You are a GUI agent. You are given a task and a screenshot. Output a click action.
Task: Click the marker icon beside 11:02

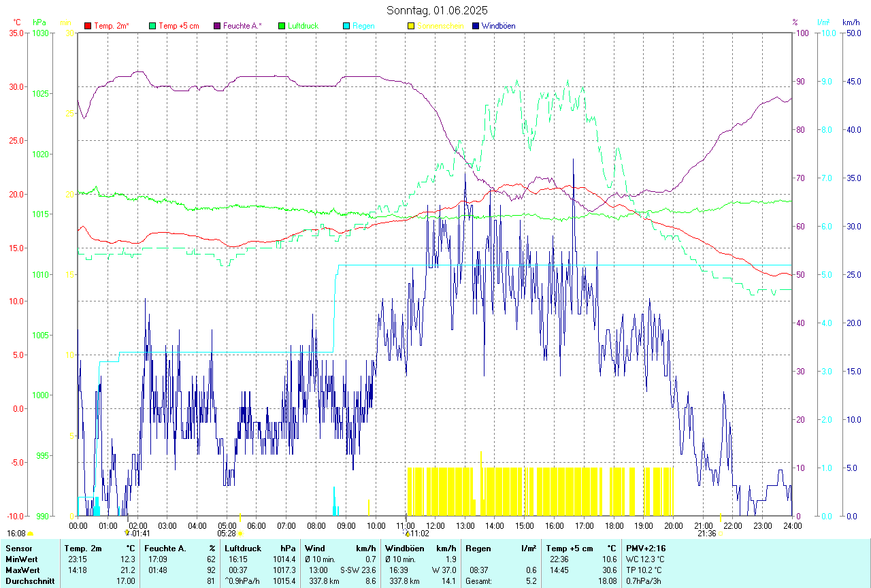coord(407,534)
